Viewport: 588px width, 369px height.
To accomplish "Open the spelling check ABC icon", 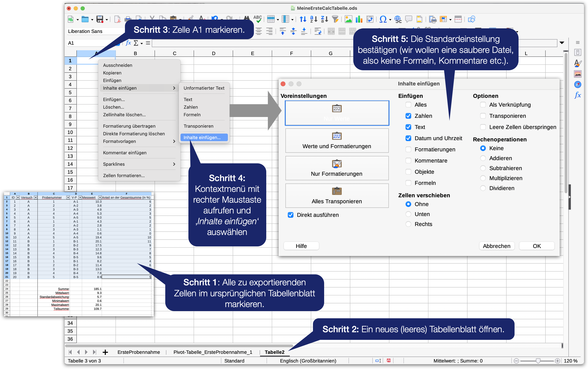I will [x=257, y=19].
